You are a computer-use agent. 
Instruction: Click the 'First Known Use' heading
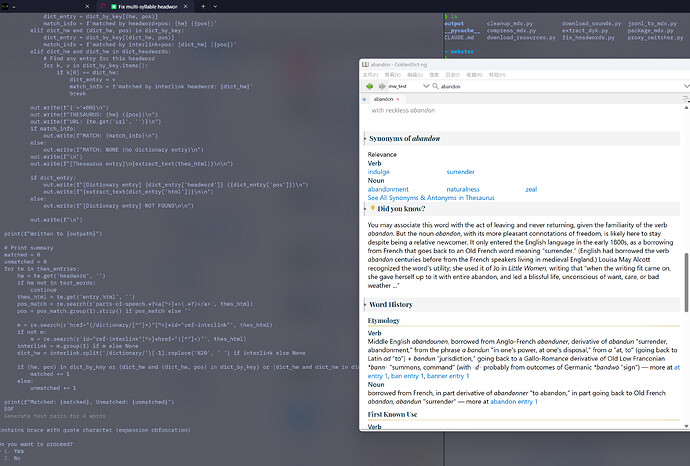click(x=392, y=414)
